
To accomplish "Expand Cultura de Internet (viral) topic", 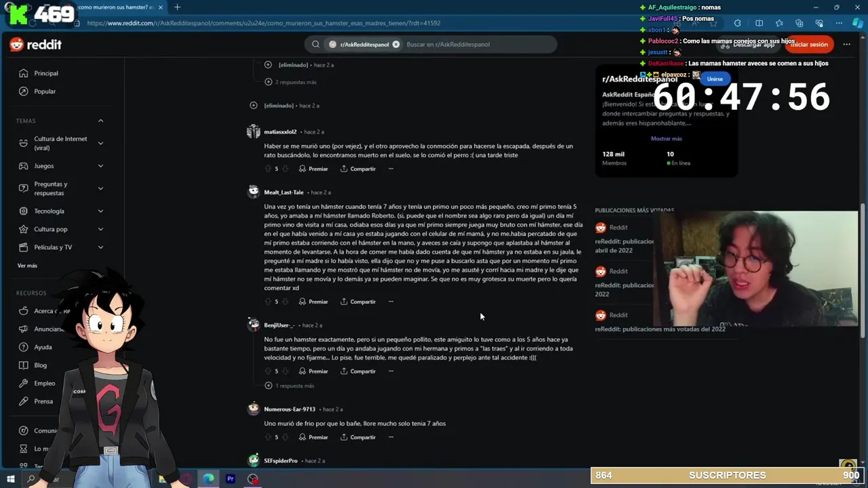I will tap(100, 143).
